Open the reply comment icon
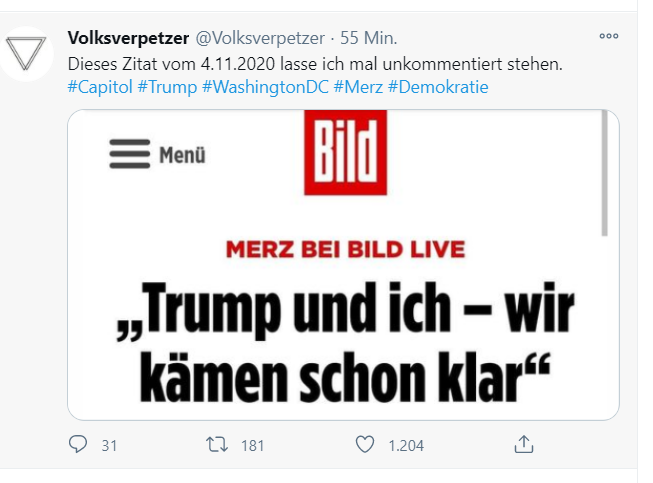This screenshot has width=653, height=483. [x=78, y=444]
